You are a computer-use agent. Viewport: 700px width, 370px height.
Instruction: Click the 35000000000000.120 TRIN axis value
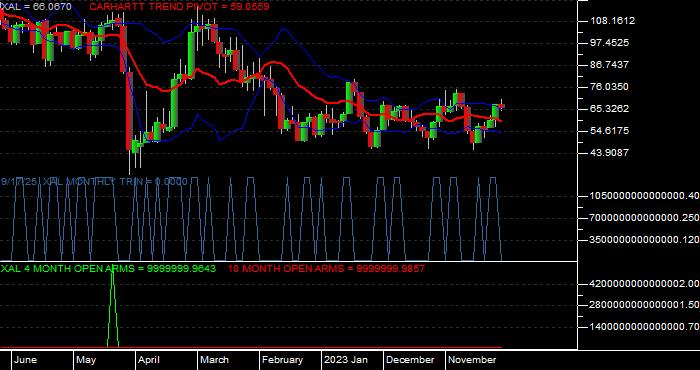644,240
